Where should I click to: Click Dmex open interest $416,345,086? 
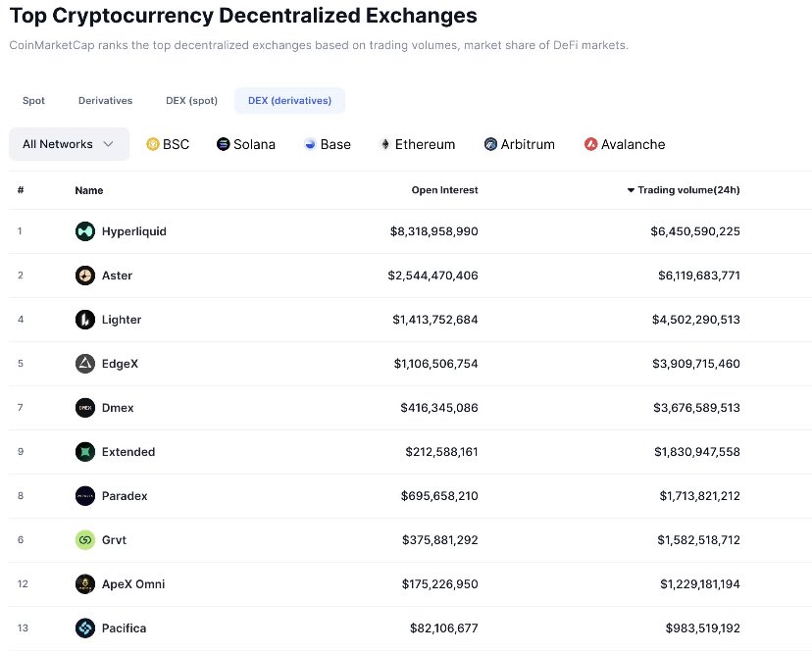pos(439,408)
